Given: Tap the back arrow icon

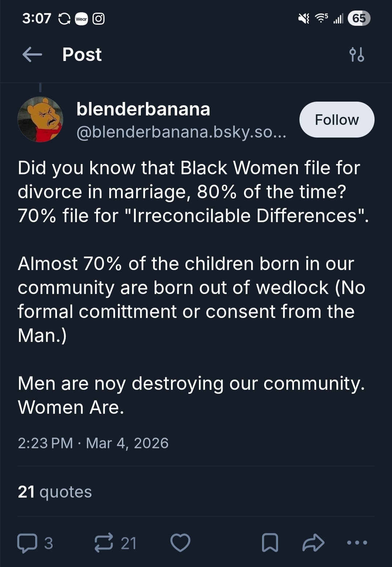Looking at the screenshot, I should pyautogui.click(x=32, y=55).
